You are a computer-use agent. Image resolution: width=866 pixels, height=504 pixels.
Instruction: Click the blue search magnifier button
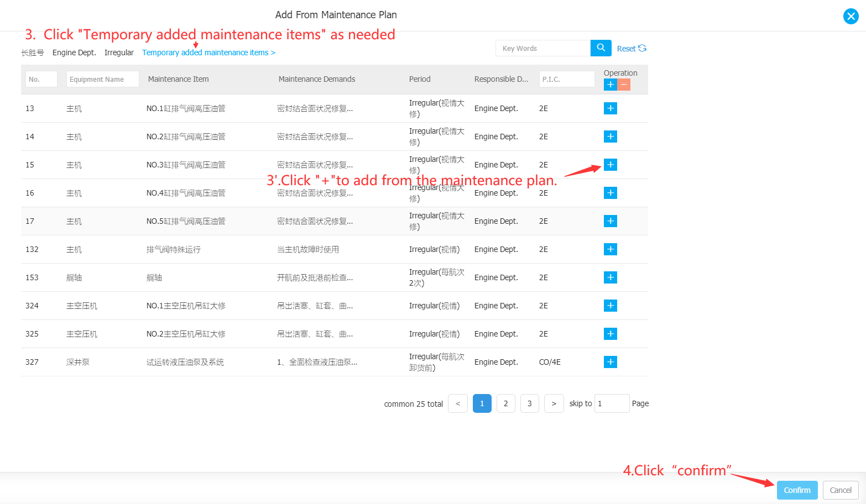point(601,48)
